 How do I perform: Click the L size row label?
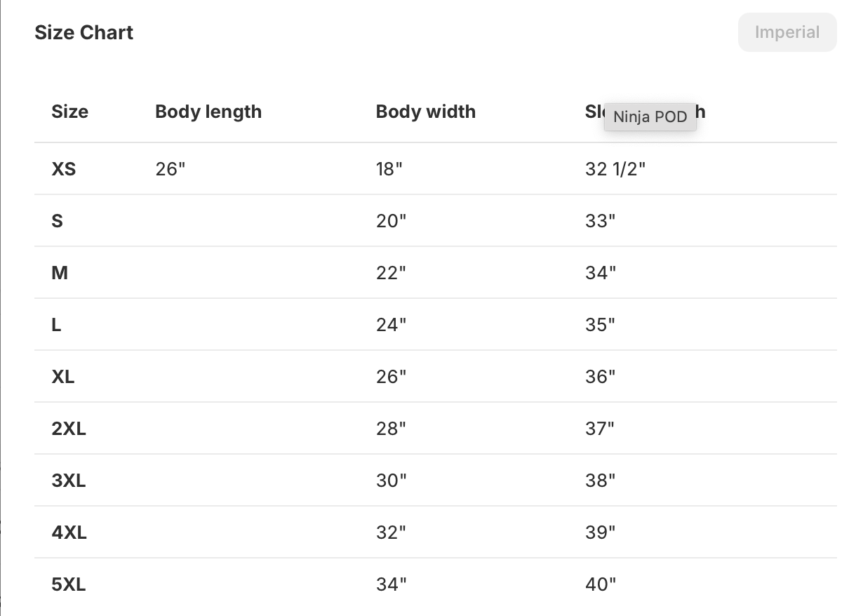[x=56, y=325]
